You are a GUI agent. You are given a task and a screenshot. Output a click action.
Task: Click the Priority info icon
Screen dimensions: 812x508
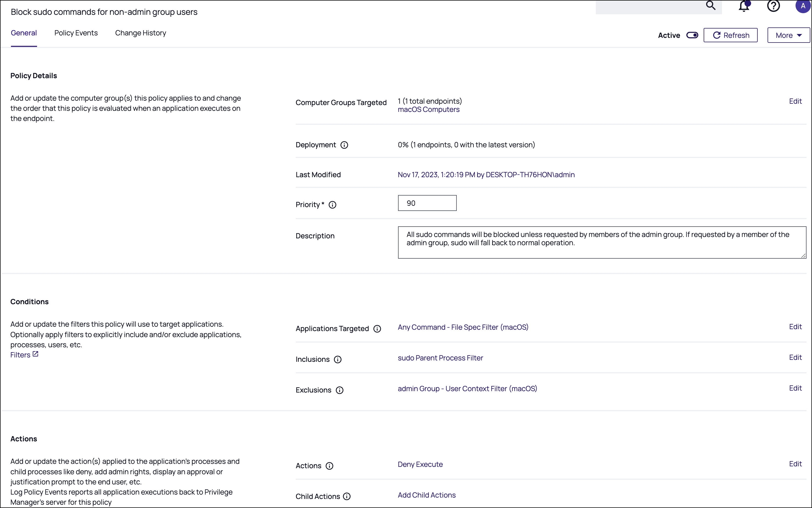pos(332,205)
